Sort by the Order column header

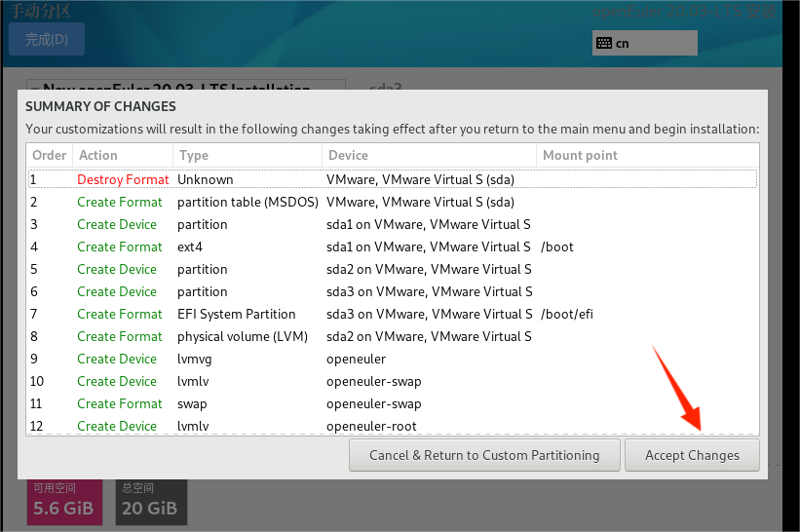click(x=49, y=155)
